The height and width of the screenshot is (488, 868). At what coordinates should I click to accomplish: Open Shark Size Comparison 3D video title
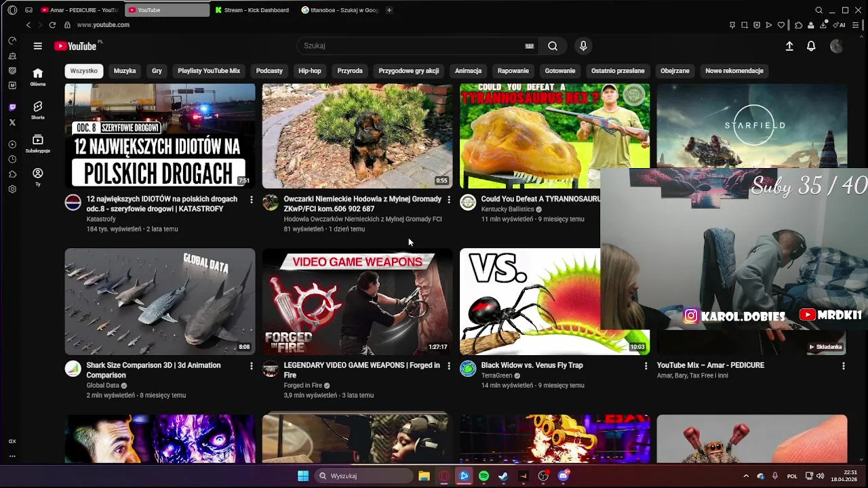coord(153,370)
